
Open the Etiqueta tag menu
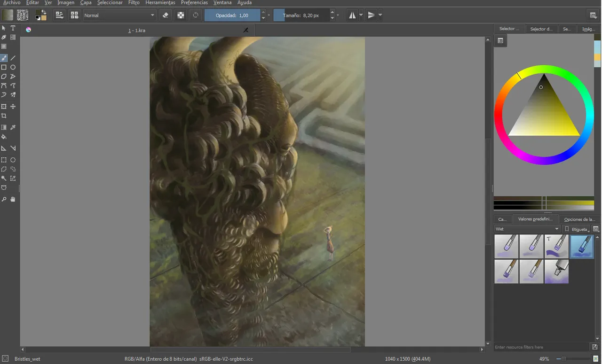click(x=577, y=229)
